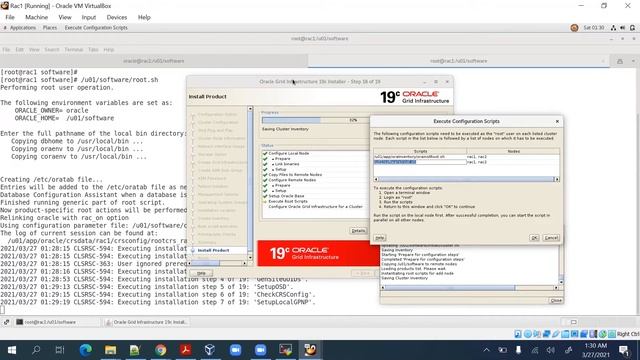Open the volume icon in GNOME panel
The width and height of the screenshot is (640, 360).
click(622, 28)
